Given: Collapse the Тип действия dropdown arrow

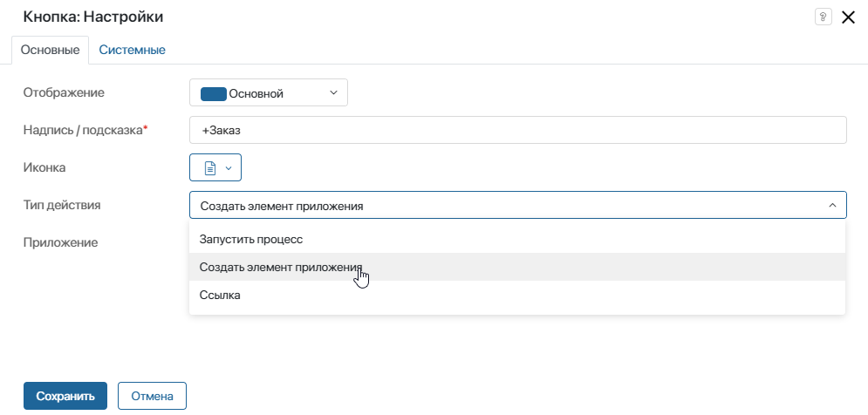Looking at the screenshot, I should click(x=832, y=205).
